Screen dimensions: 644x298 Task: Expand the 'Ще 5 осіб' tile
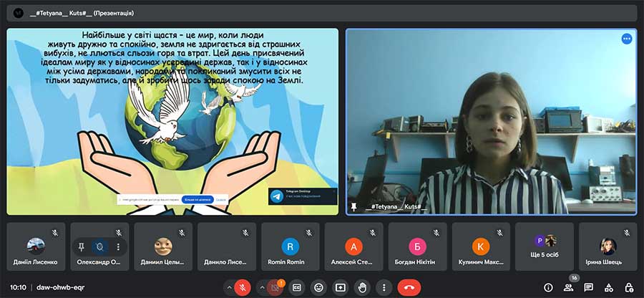(x=545, y=246)
